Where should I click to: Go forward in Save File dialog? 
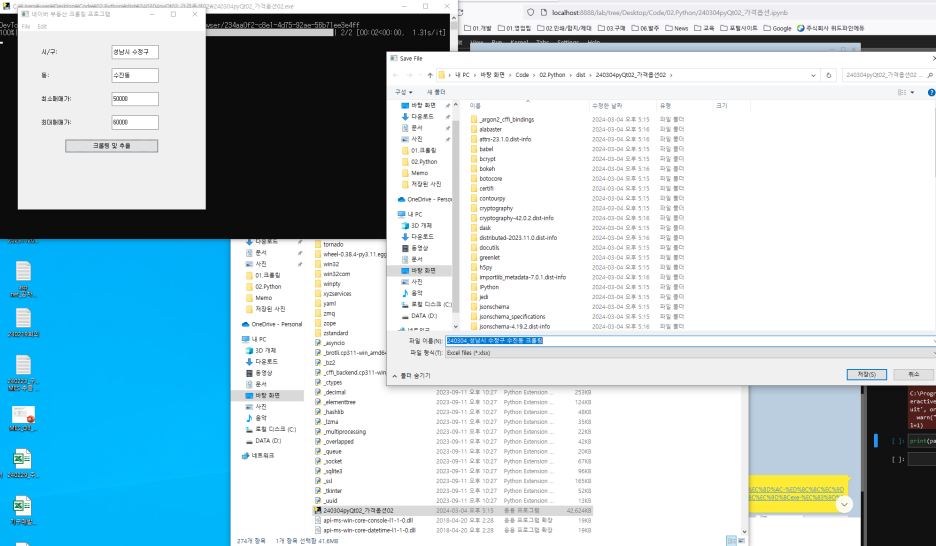click(409, 75)
